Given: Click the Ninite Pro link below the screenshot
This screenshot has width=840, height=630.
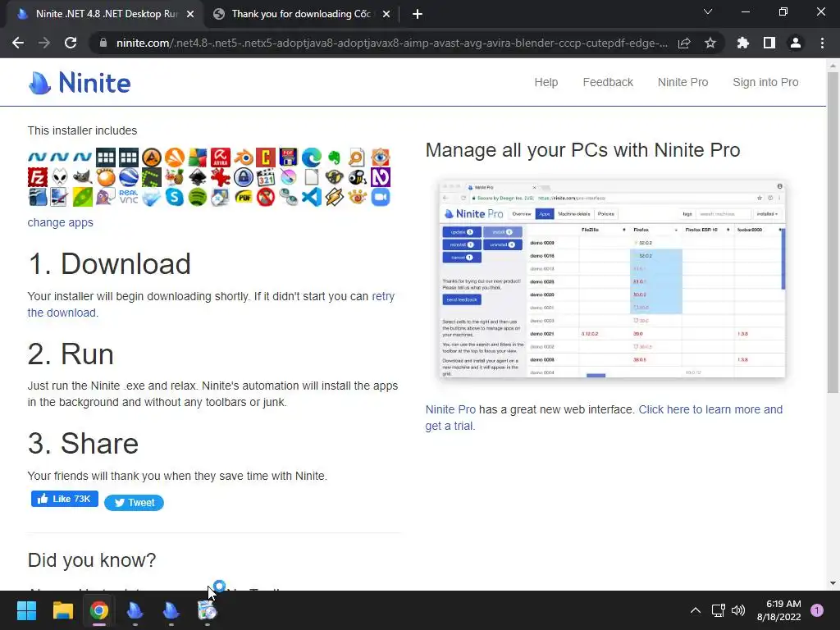Looking at the screenshot, I should (450, 409).
